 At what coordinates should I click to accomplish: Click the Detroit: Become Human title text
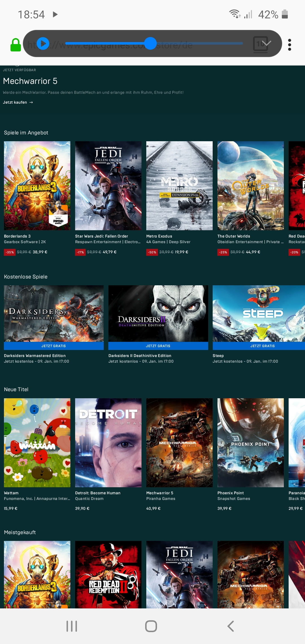coord(98,493)
